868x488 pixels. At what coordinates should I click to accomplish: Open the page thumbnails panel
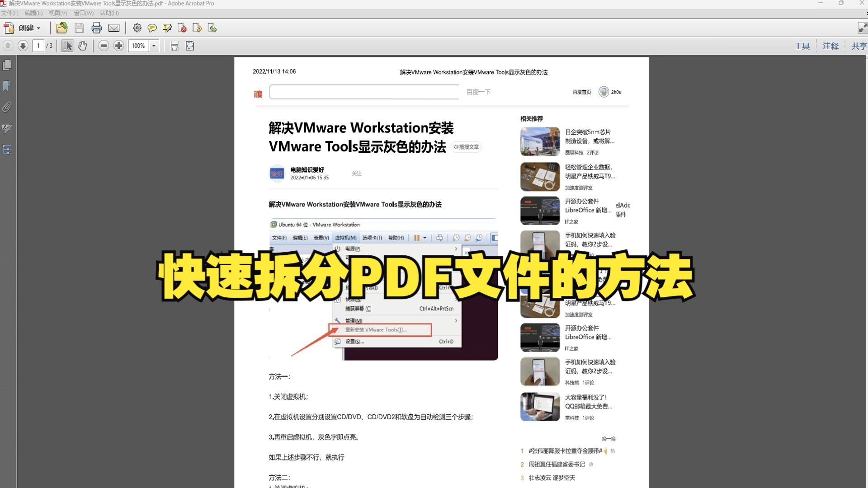(x=7, y=65)
